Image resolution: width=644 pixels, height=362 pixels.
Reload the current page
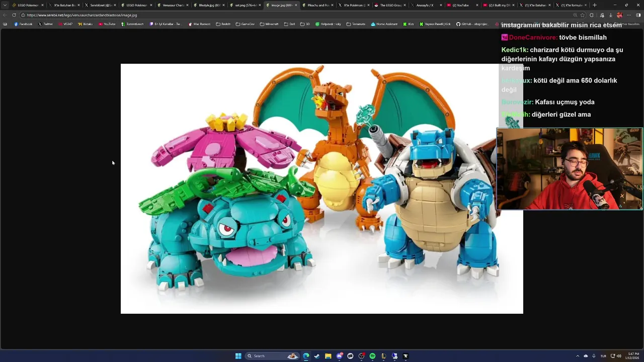[14, 15]
